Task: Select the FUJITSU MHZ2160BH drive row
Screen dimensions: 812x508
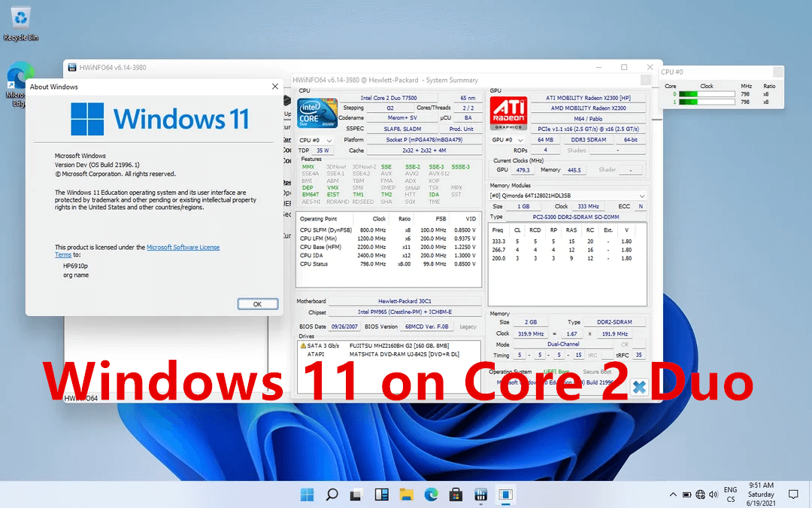Action: [389, 345]
